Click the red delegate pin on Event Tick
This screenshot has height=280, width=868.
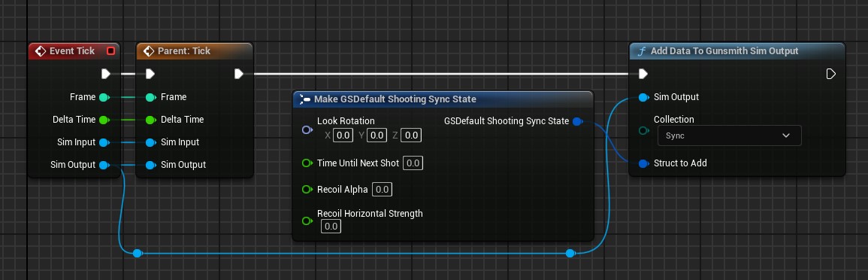coord(110,51)
